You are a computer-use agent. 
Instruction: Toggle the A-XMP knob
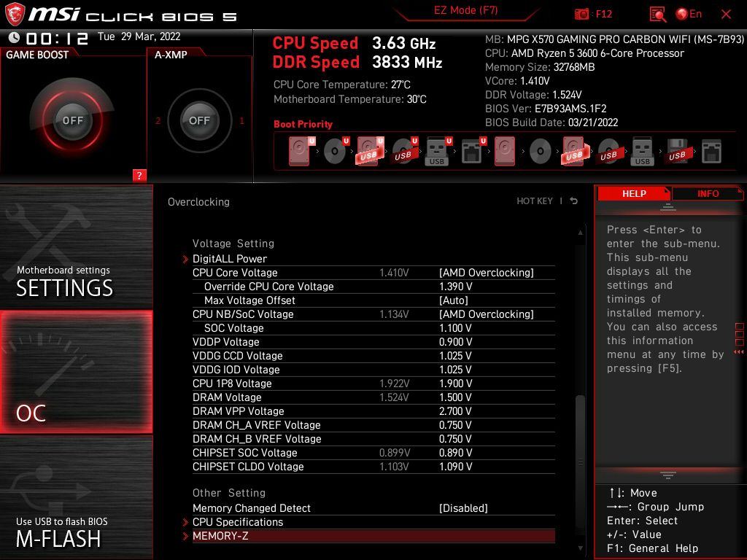[x=200, y=120]
